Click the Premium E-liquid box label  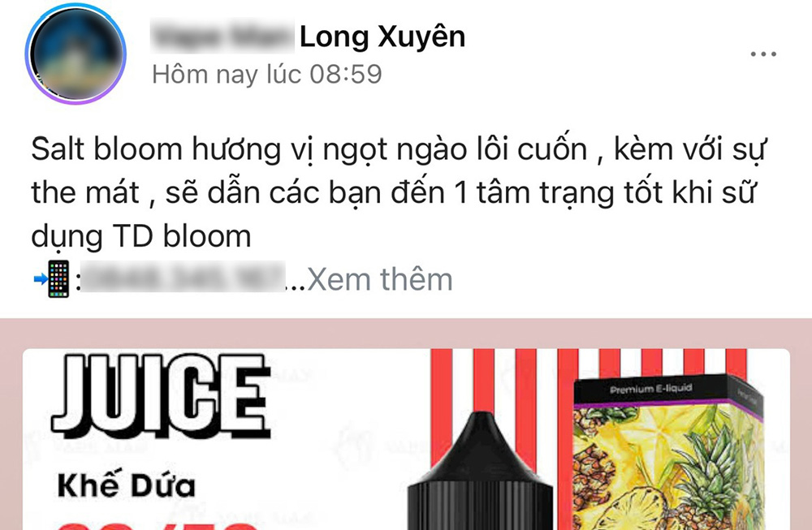pos(651,389)
